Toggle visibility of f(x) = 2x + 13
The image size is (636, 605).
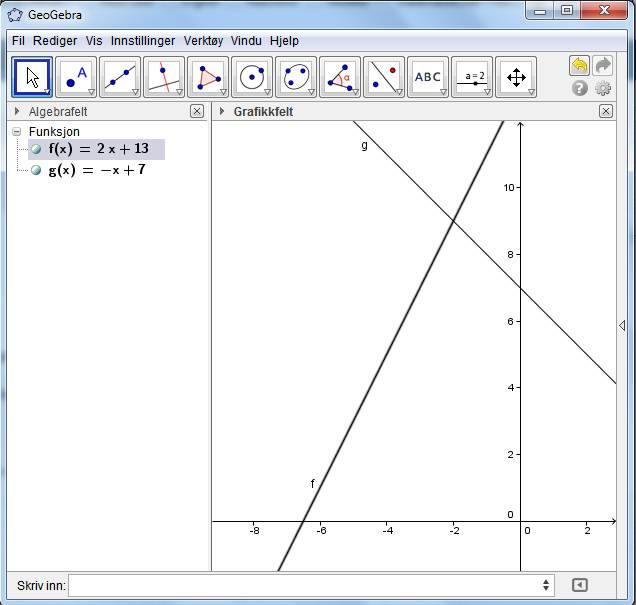tap(36, 149)
